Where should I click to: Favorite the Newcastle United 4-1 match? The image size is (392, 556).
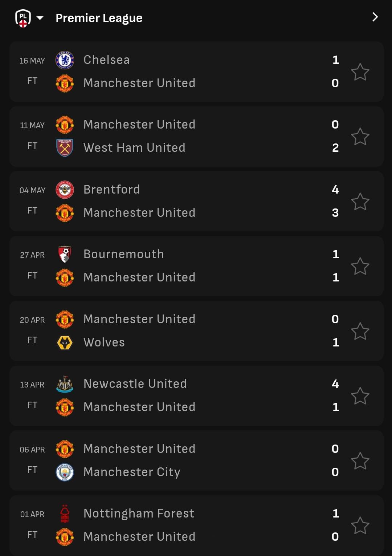tap(360, 396)
